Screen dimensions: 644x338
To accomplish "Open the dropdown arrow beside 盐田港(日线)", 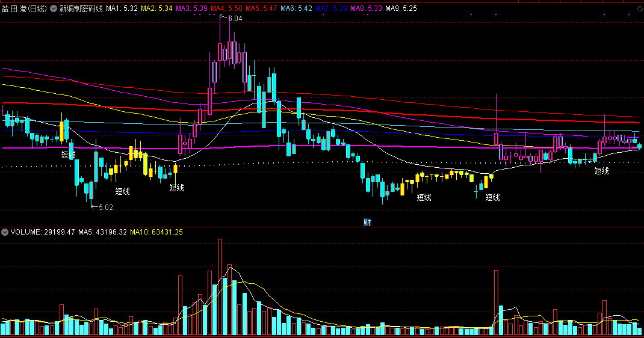I will click(x=54, y=8).
